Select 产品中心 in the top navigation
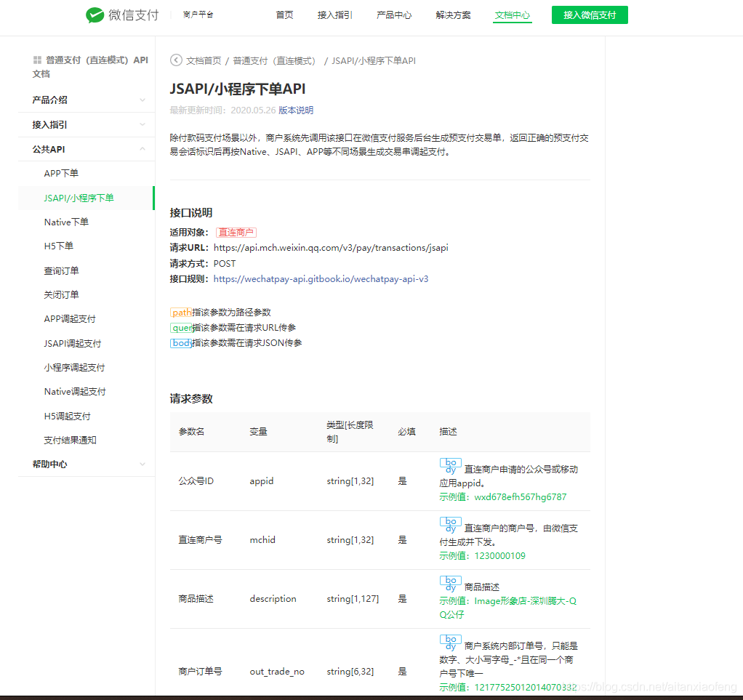Viewport: 743px width, 700px height. (394, 15)
